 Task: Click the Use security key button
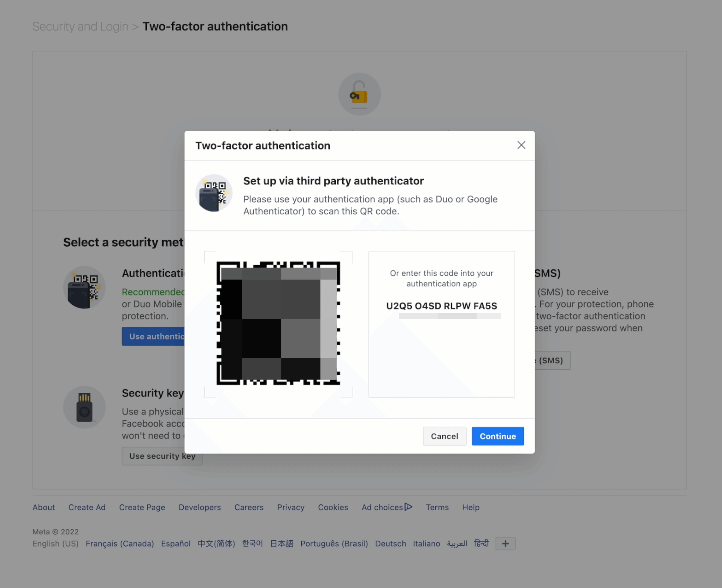coord(162,456)
